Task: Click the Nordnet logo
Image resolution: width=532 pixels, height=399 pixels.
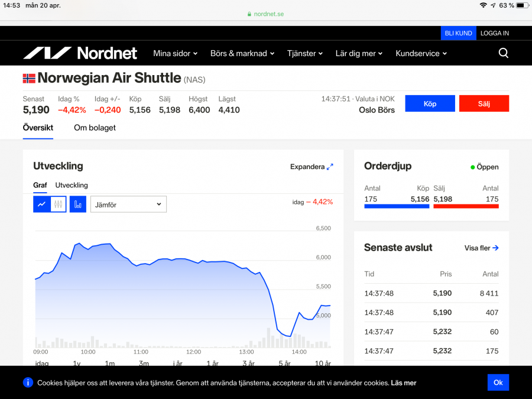Action: [80, 53]
